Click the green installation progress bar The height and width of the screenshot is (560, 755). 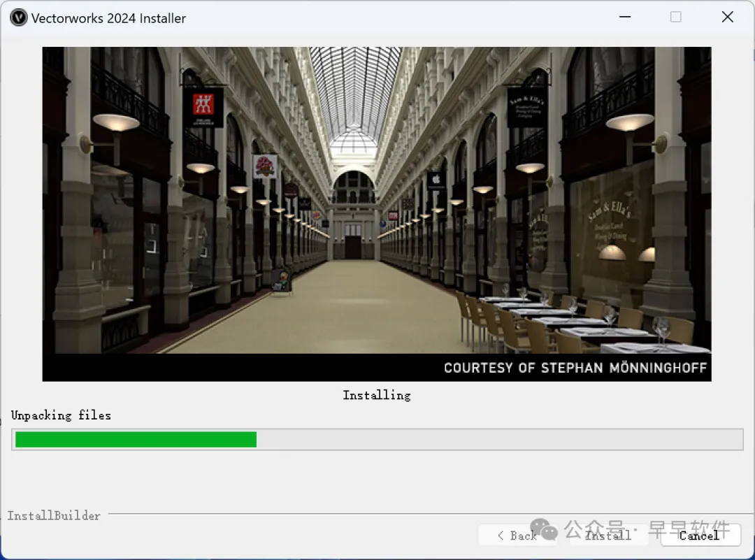377,440
